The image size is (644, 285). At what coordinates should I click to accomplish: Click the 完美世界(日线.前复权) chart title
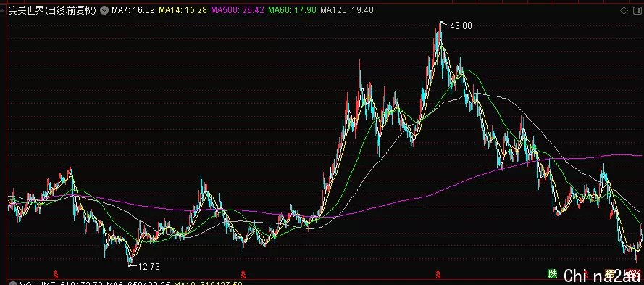click(x=53, y=10)
